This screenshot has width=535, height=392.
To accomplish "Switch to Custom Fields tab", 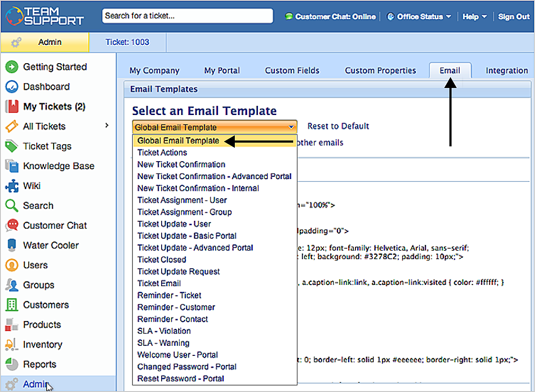I will (292, 71).
